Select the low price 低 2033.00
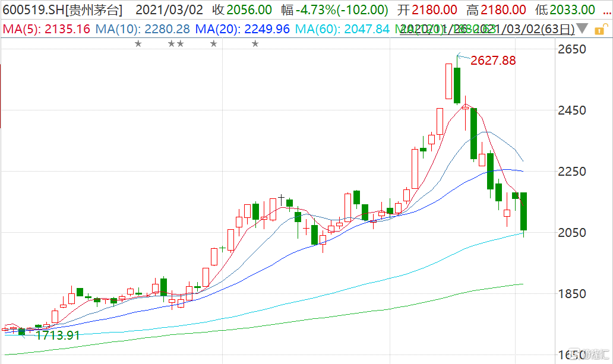 click(565, 10)
